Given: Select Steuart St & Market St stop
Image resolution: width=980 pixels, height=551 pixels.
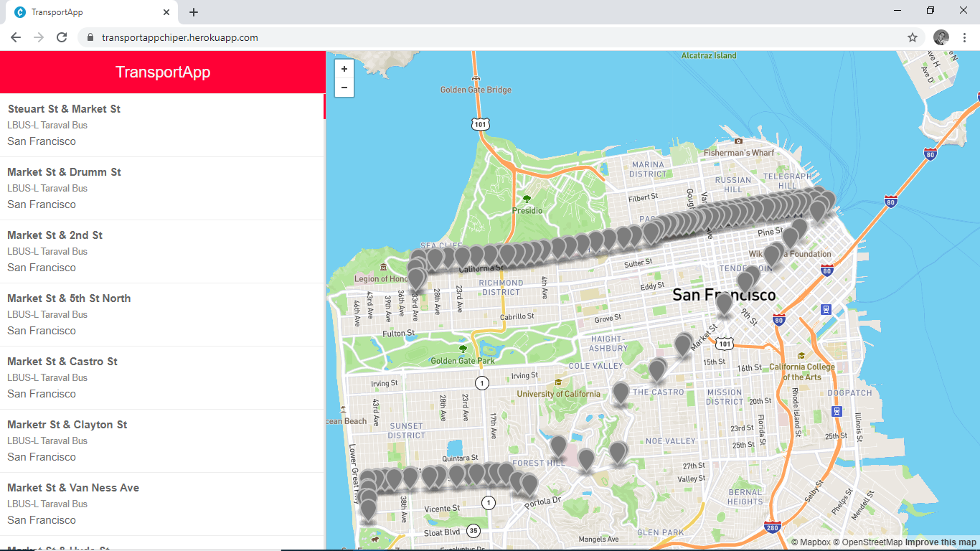Looking at the screenshot, I should pyautogui.click(x=162, y=125).
